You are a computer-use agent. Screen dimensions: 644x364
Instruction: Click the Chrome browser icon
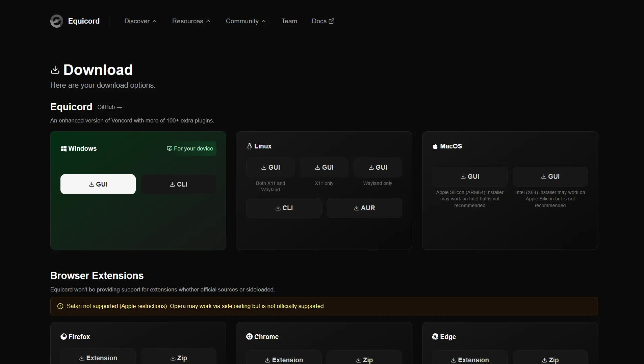point(250,336)
